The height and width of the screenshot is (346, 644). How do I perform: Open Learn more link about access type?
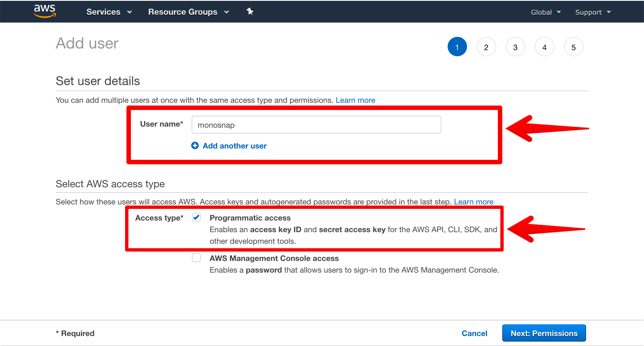tap(473, 202)
